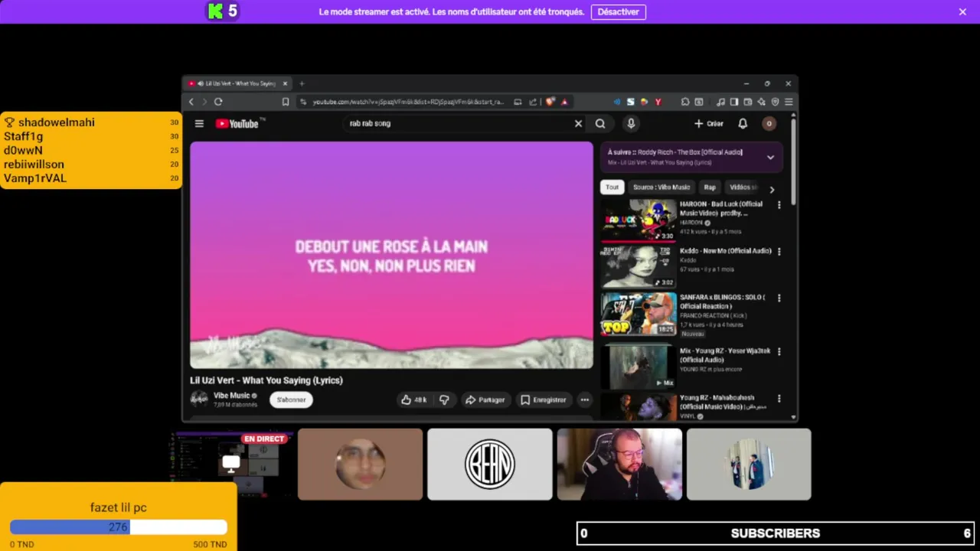
Task: Expand the À suivre playlist panel
Action: pyautogui.click(x=770, y=157)
